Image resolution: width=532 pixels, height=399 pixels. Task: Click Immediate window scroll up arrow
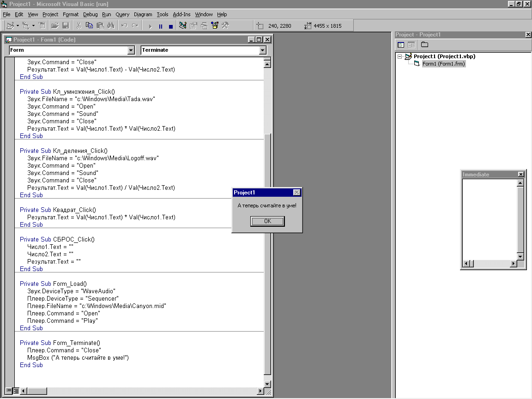(x=520, y=183)
